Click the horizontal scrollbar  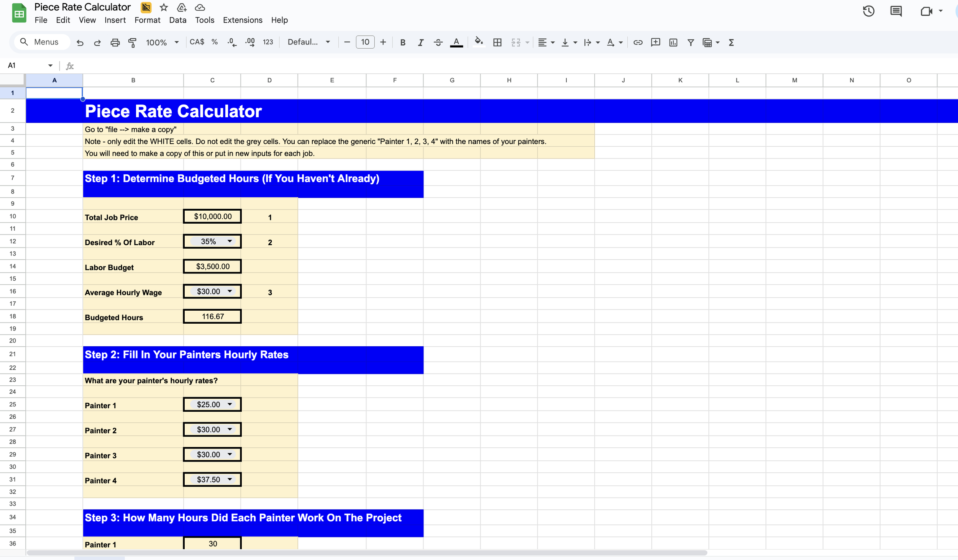(x=367, y=553)
